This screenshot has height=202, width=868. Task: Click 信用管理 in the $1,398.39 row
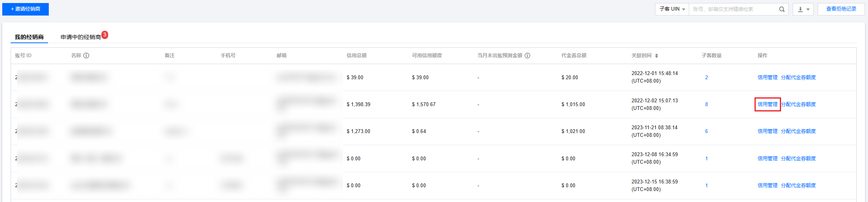pos(767,104)
